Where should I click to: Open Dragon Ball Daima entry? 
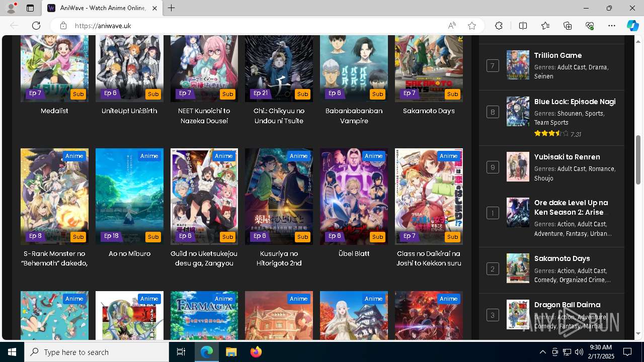point(567,305)
